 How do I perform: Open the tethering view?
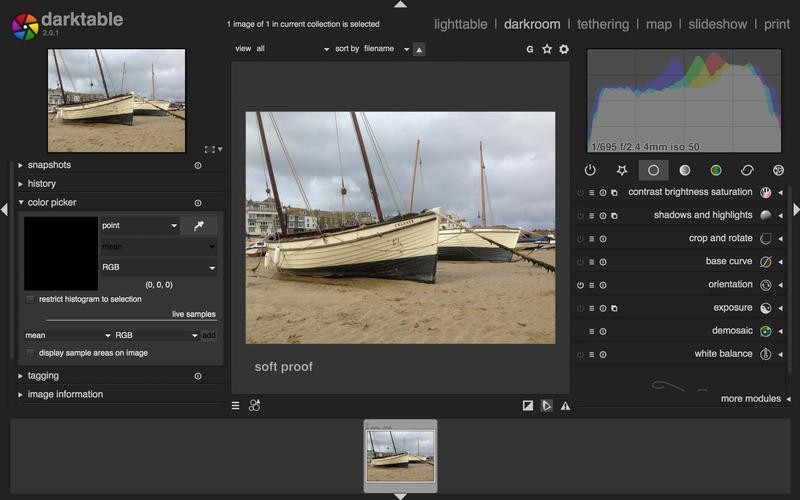(x=603, y=24)
